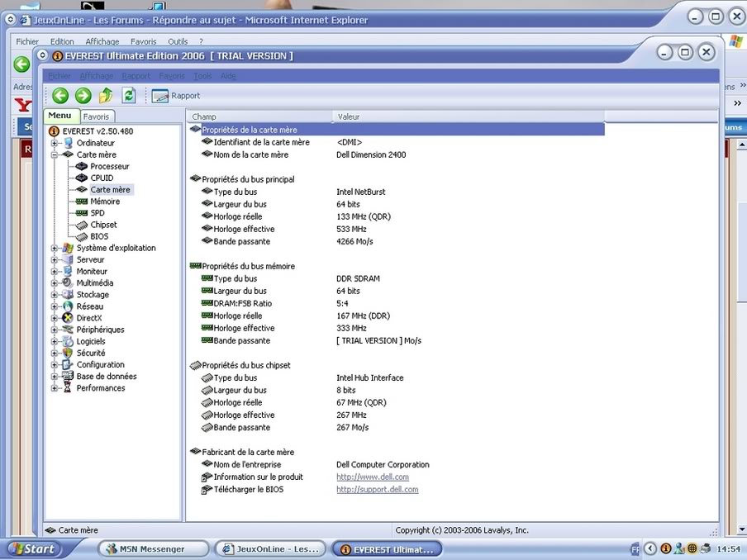This screenshot has width=747, height=560.
Task: Expand the Logiciels tree node
Action: [55, 341]
